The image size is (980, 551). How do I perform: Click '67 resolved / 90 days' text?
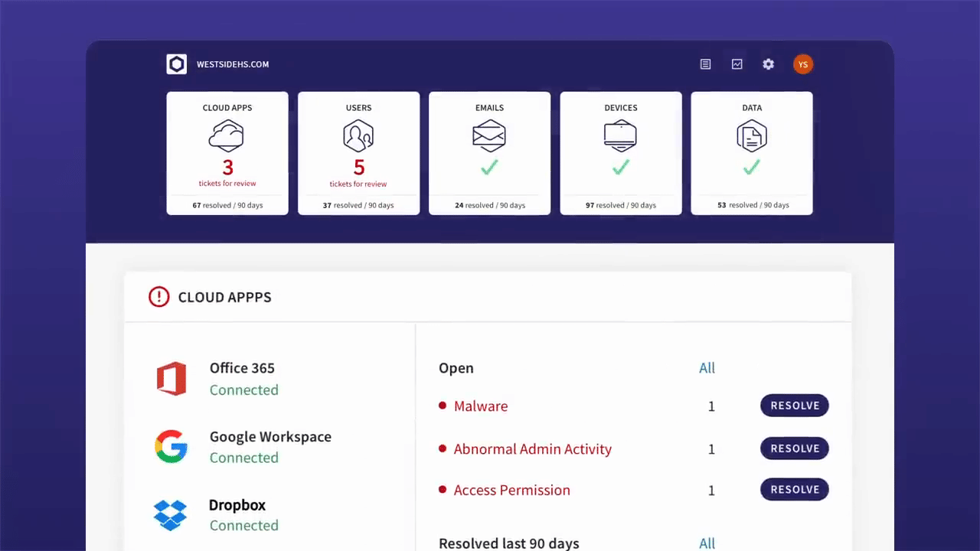click(x=227, y=205)
